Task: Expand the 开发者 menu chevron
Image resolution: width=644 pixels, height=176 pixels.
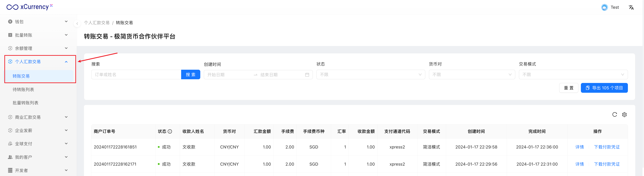Action: coord(66,170)
